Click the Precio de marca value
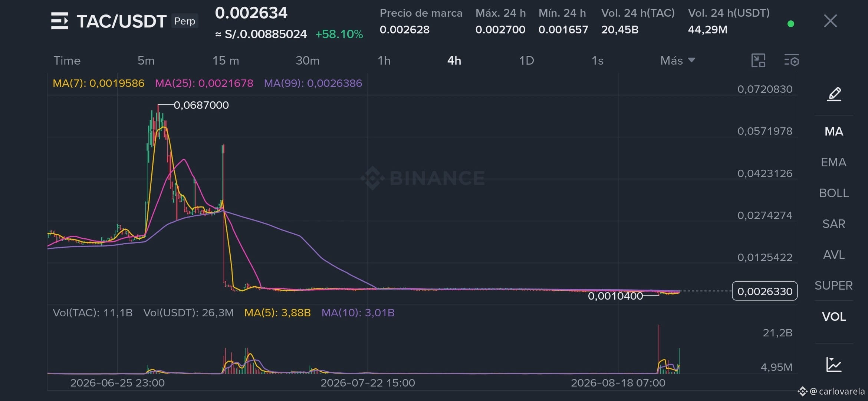Image resolution: width=868 pixels, height=401 pixels. tap(404, 30)
